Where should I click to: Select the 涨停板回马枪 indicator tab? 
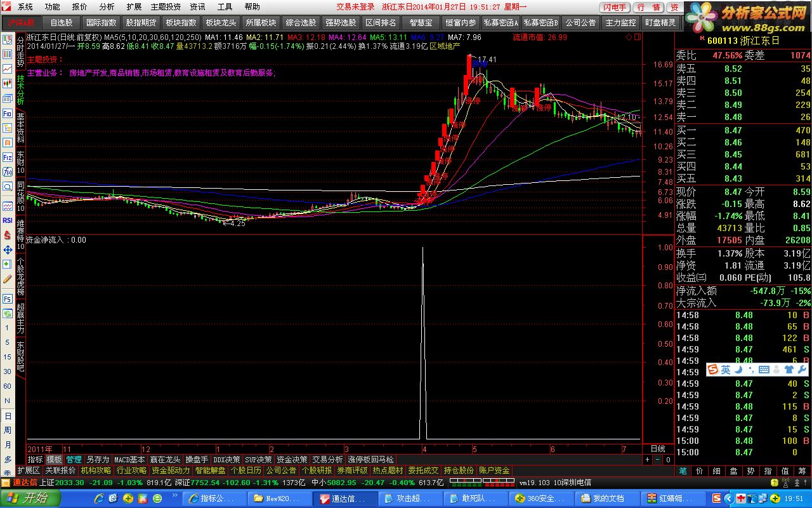(x=370, y=459)
